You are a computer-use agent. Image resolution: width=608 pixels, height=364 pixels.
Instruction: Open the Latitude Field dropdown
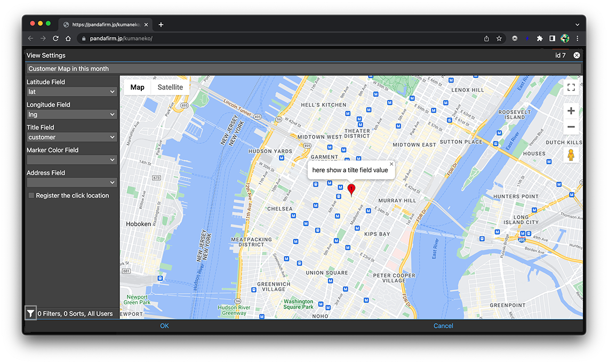[x=71, y=92]
